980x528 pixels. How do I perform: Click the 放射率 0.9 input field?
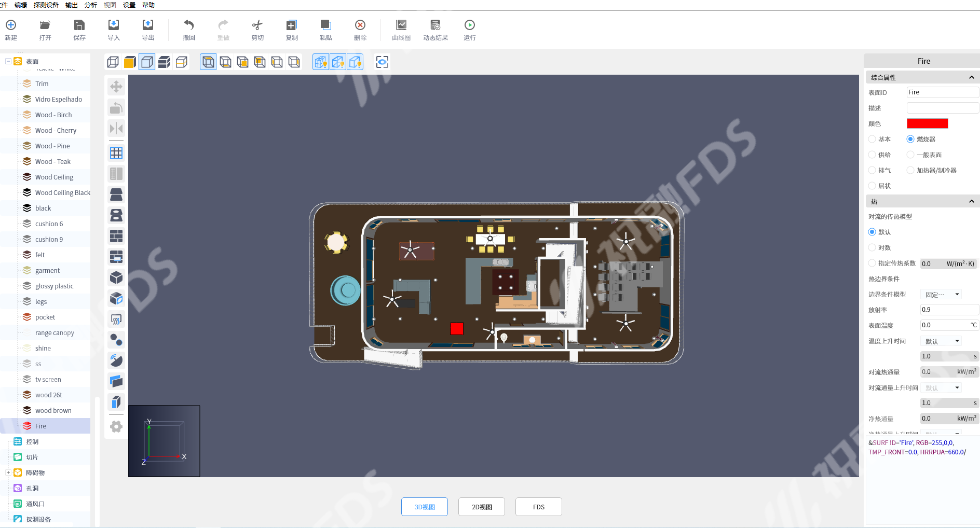point(950,310)
